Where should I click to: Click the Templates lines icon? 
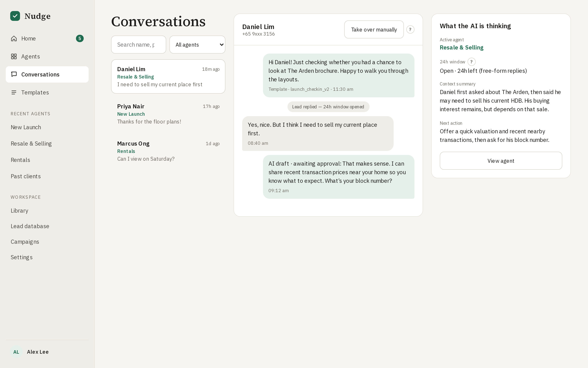pos(14,92)
